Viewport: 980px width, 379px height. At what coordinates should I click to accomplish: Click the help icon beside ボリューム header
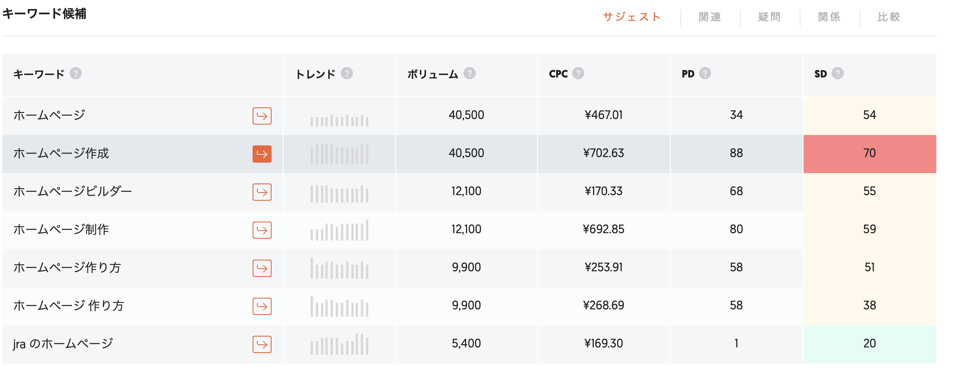[470, 74]
